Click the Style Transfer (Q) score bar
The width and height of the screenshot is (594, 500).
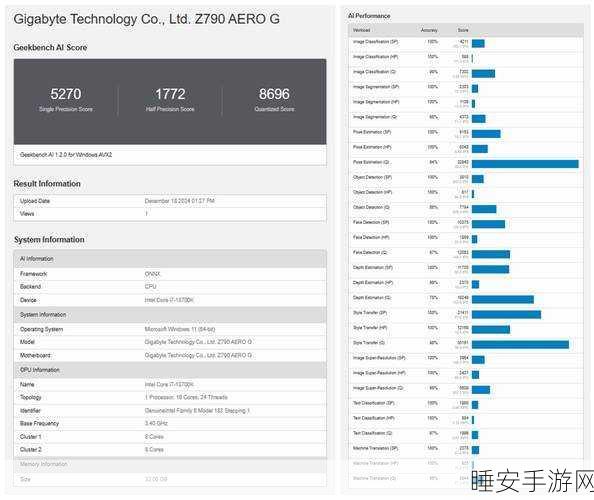tap(520, 344)
